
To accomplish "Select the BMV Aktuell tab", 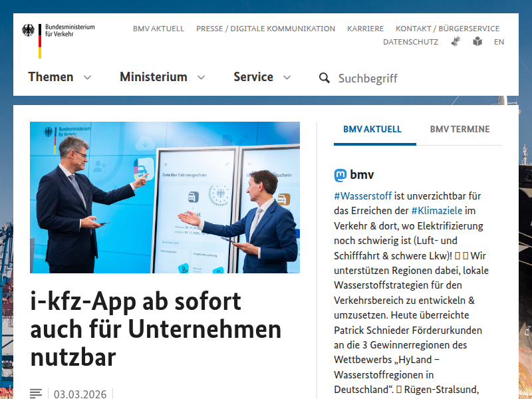I will [372, 130].
